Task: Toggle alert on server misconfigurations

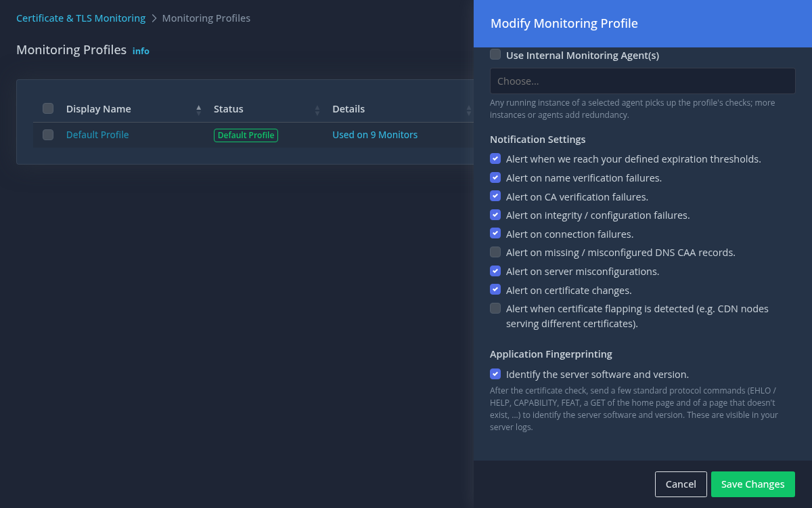Action: (x=495, y=271)
